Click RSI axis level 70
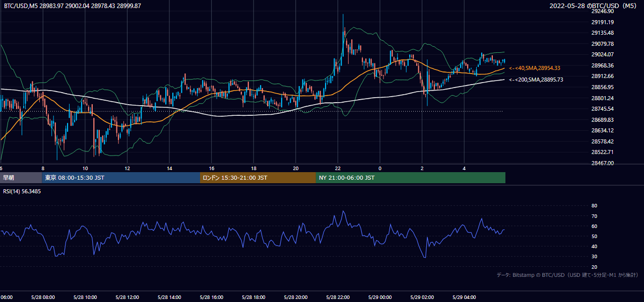 click(594, 216)
